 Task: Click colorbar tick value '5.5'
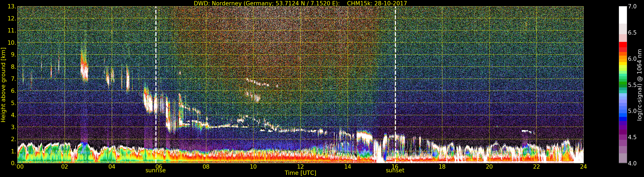(x=632, y=85)
